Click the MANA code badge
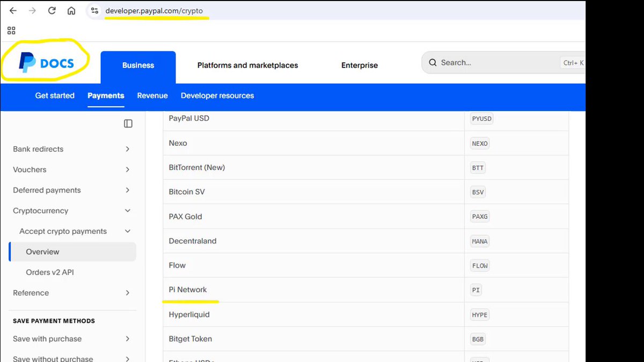644x362 pixels. [x=480, y=241]
